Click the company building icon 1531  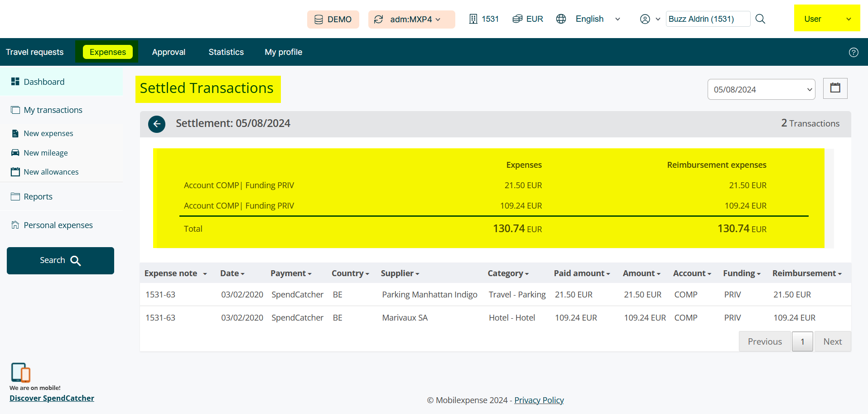pyautogui.click(x=473, y=19)
